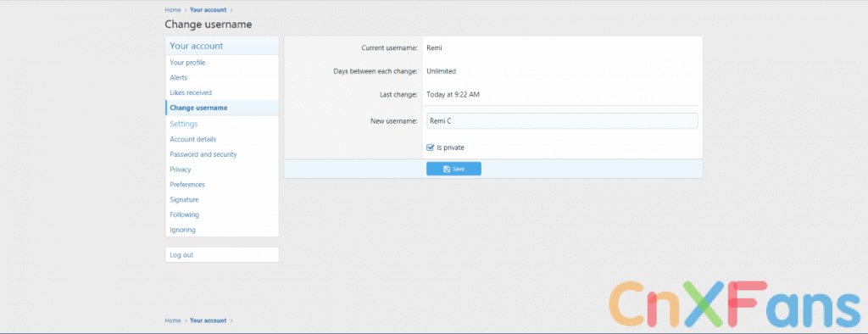The image size is (868, 334).
Task: Click the Last change label
Action: coord(398,95)
